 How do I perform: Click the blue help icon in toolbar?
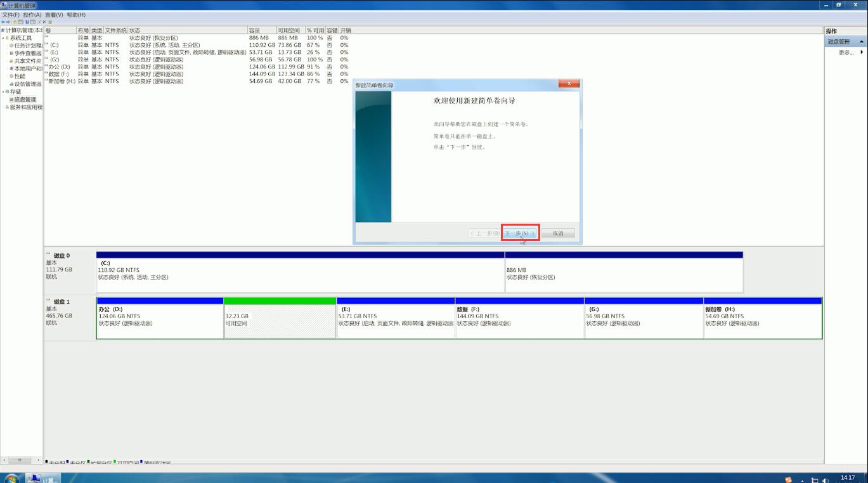click(x=27, y=22)
